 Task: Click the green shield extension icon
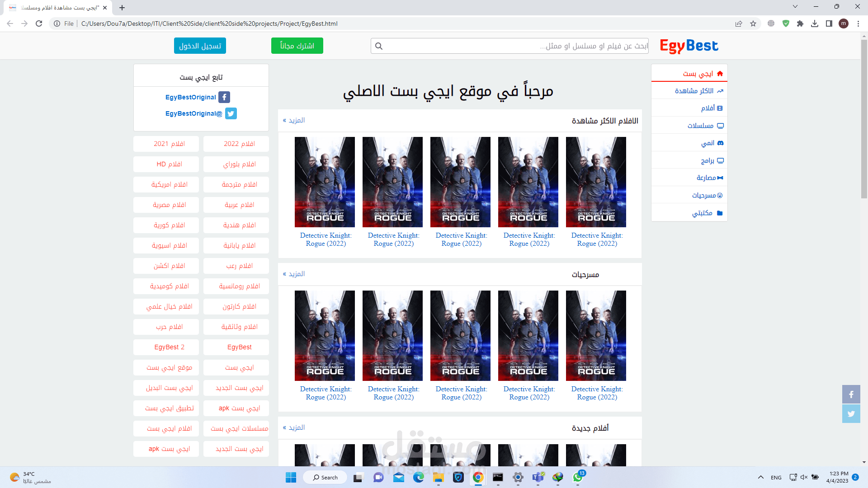coord(786,23)
